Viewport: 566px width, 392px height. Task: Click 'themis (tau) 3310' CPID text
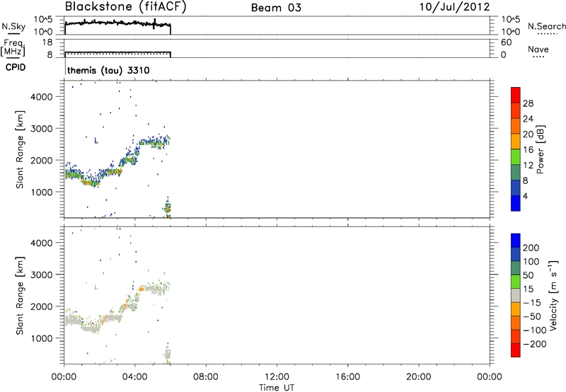[x=108, y=70]
